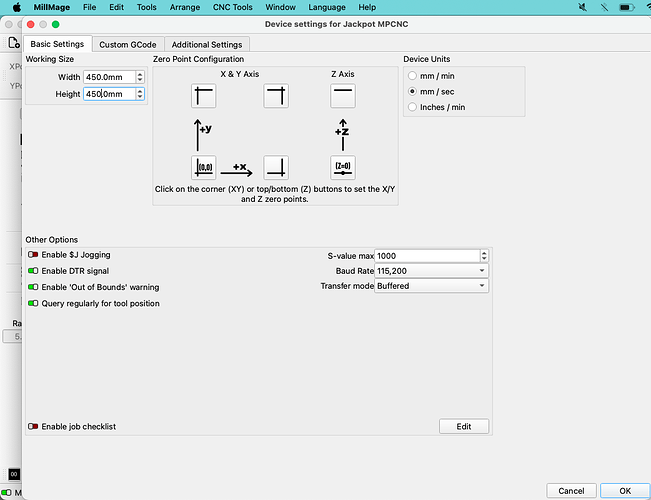The image size is (651, 500).
Task: Set XY origin to bottom-right corner
Action: 276,167
